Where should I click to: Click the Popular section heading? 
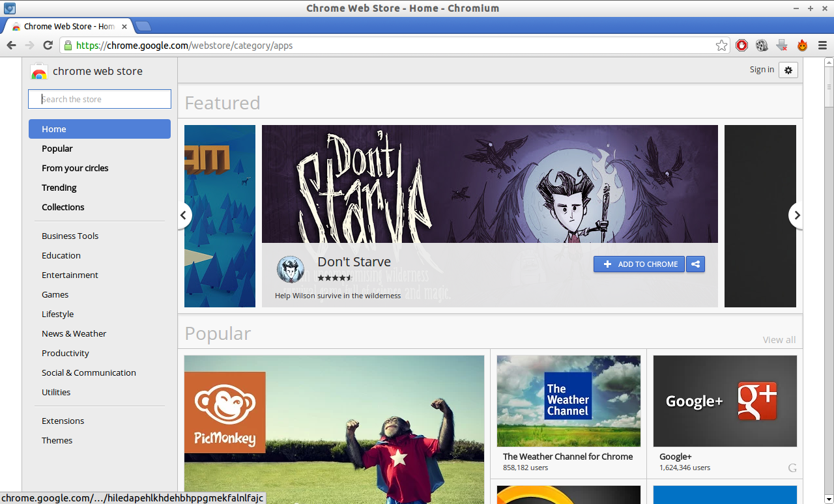click(218, 333)
